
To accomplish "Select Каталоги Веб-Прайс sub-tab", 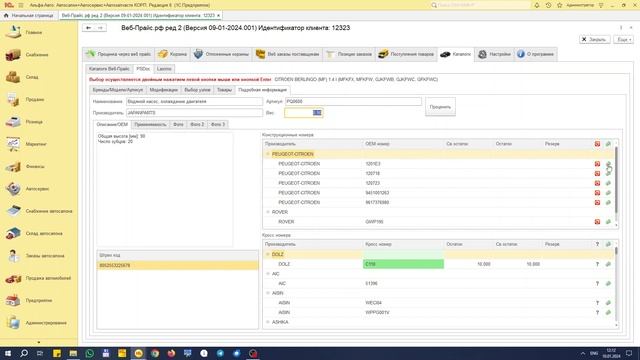I will (x=109, y=69).
